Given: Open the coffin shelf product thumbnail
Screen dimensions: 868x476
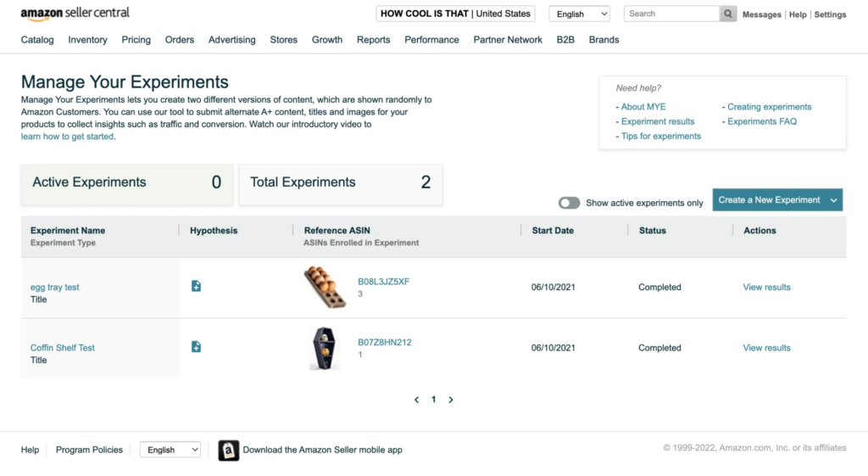Looking at the screenshot, I should pyautogui.click(x=325, y=348).
